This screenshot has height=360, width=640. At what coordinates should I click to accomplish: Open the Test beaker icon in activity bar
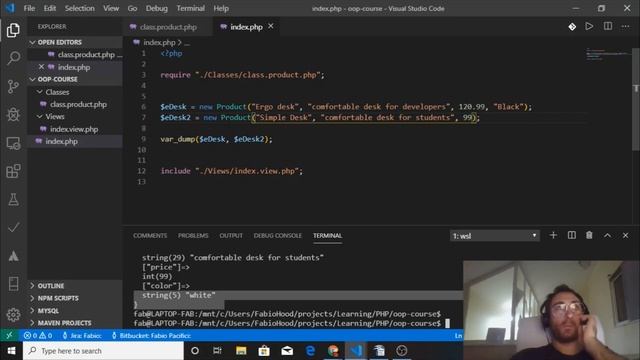[x=13, y=200]
